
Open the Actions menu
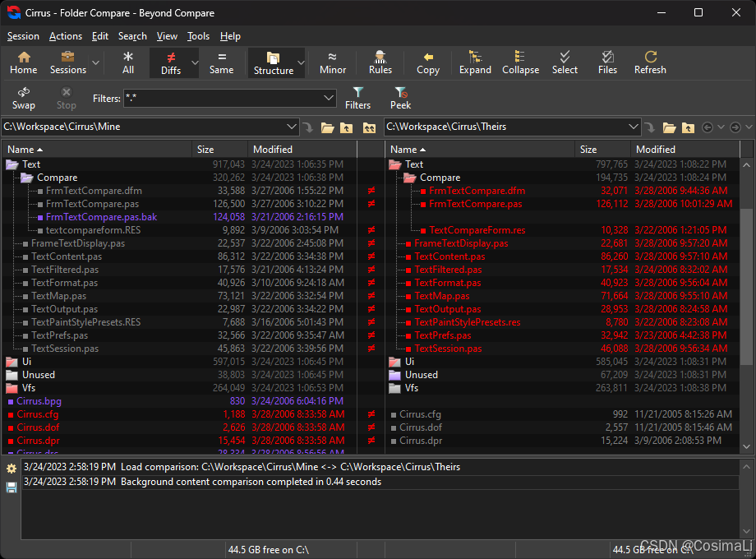tap(66, 36)
